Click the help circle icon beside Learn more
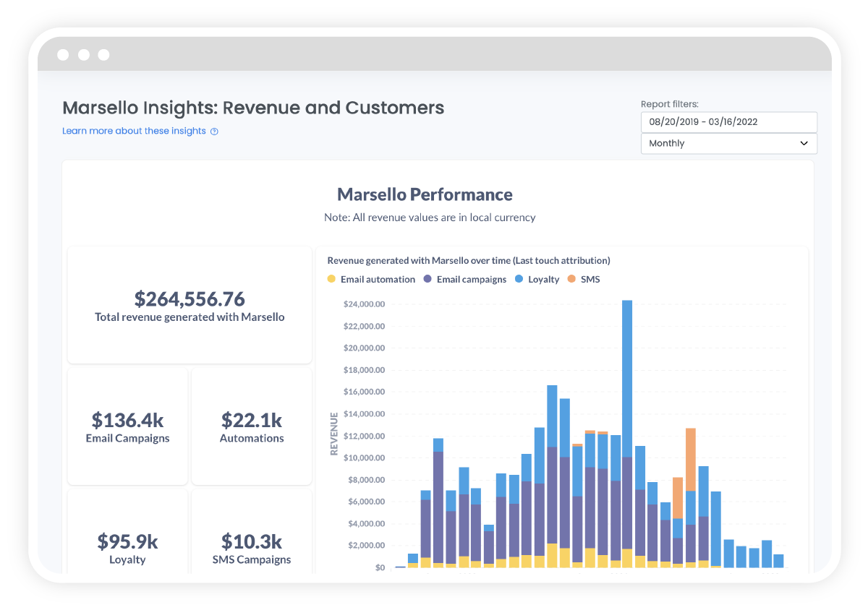 point(214,132)
